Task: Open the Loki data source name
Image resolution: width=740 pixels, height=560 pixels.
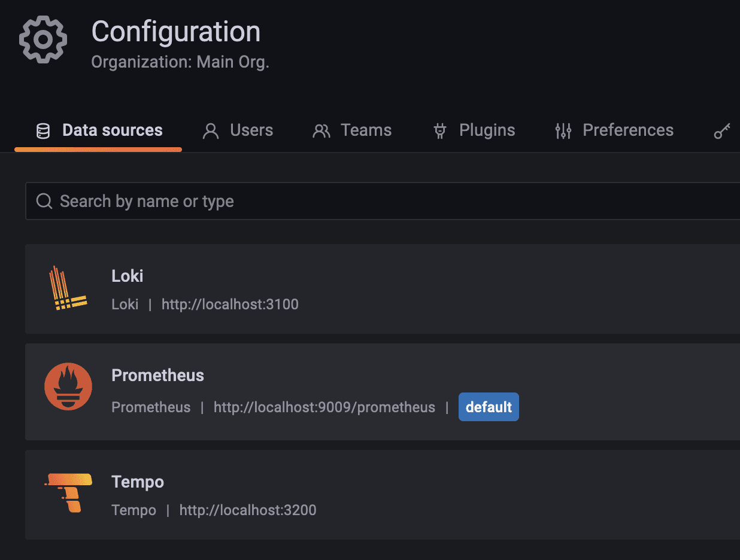Action: click(x=128, y=276)
